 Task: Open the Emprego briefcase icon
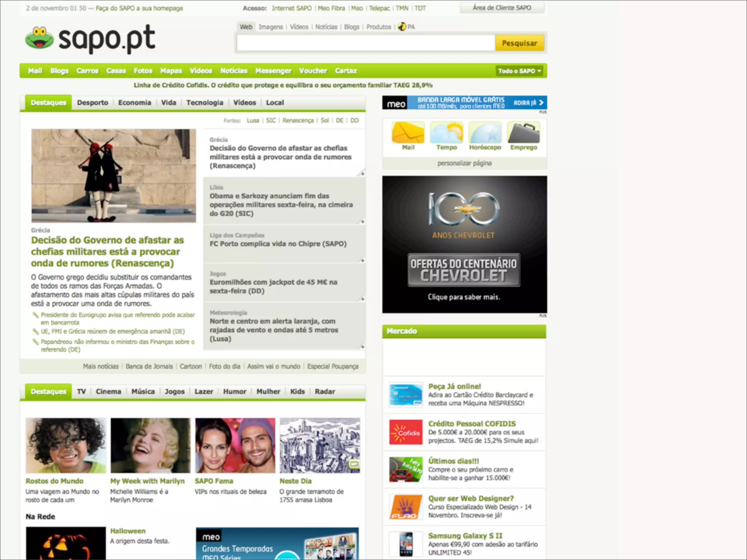point(523,133)
